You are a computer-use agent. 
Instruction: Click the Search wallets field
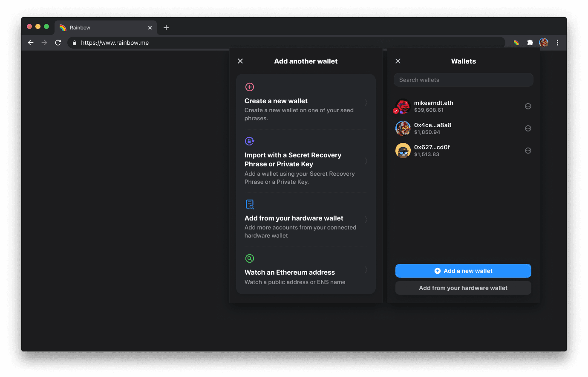click(x=464, y=80)
